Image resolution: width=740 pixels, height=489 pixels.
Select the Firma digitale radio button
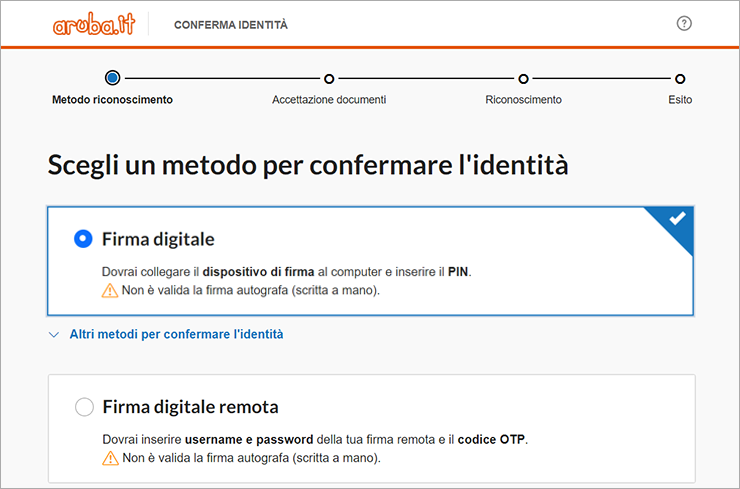(83, 239)
